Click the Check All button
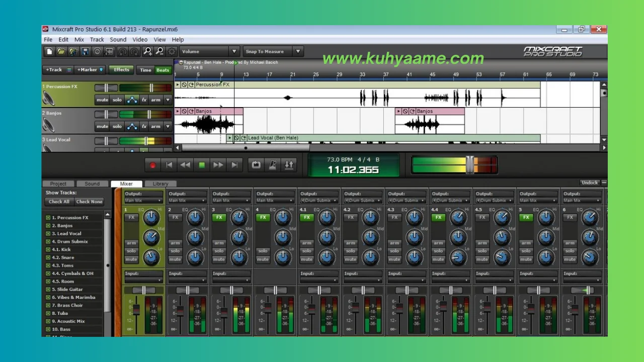The width and height of the screenshot is (644, 362). pos(59,202)
